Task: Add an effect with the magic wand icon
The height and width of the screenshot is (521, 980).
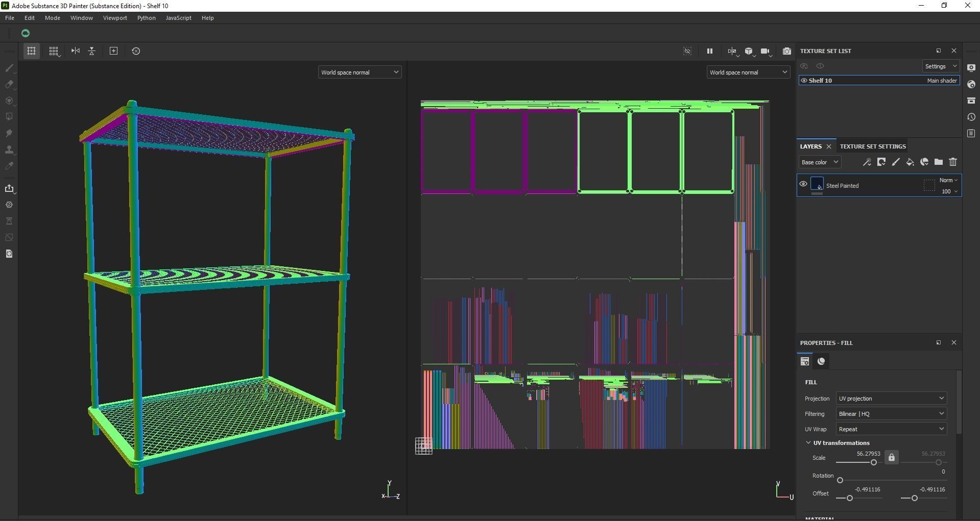Action: [x=867, y=162]
